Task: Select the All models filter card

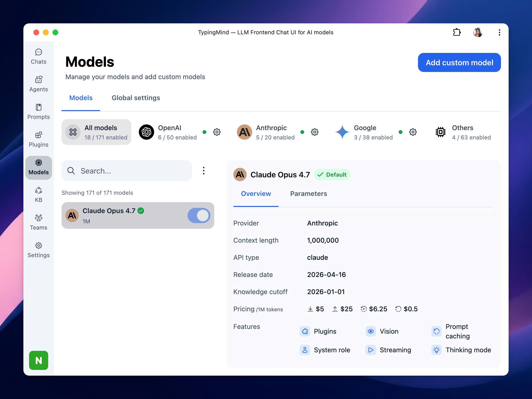Action: pos(96,132)
